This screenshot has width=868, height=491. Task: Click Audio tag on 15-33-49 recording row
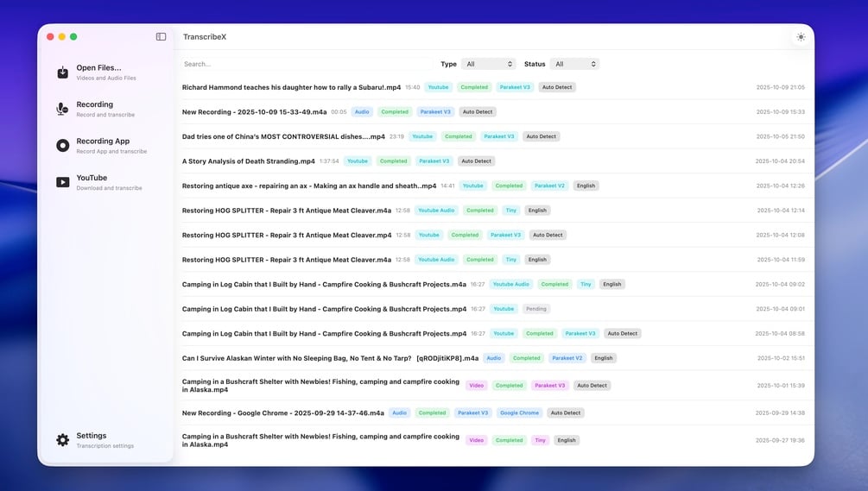[362, 111]
